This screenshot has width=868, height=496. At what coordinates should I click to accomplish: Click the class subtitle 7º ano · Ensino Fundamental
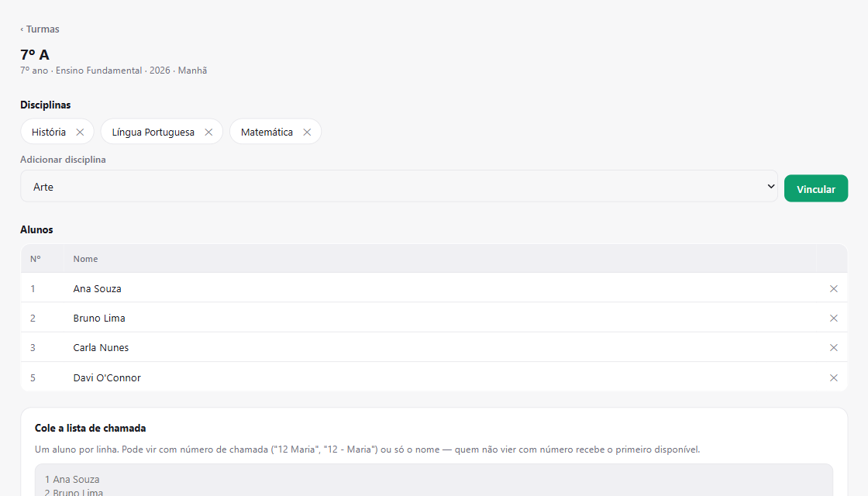pyautogui.click(x=113, y=71)
